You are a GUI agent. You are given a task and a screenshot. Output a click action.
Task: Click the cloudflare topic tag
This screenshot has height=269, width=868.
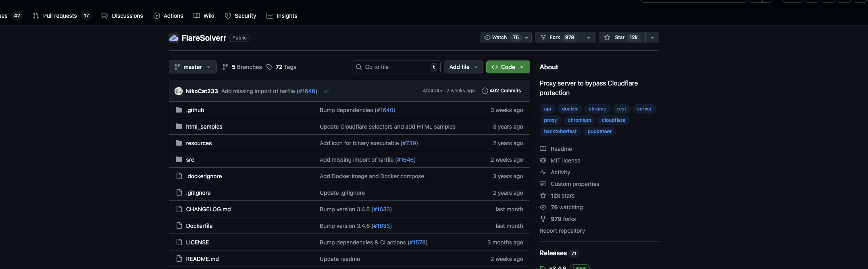pyautogui.click(x=613, y=120)
